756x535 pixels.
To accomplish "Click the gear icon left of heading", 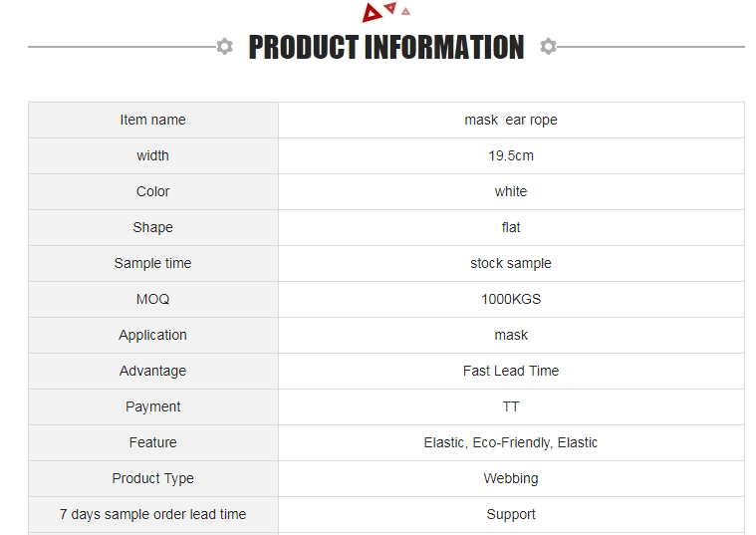I will tap(225, 47).
